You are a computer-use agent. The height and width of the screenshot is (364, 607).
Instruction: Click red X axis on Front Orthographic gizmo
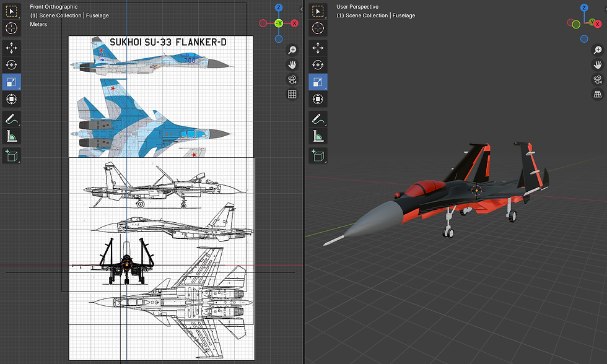[295, 23]
